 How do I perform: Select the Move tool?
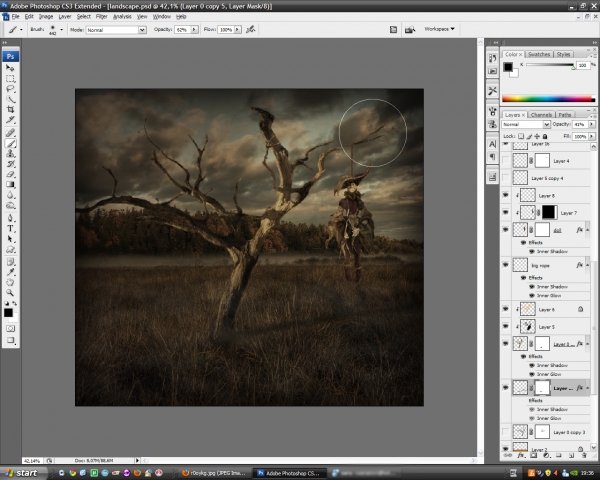10,68
